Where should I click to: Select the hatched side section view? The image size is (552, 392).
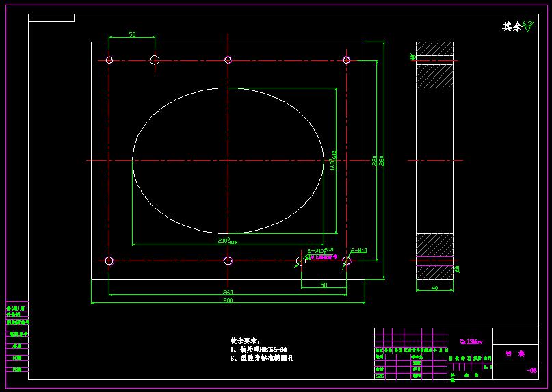point(435,161)
